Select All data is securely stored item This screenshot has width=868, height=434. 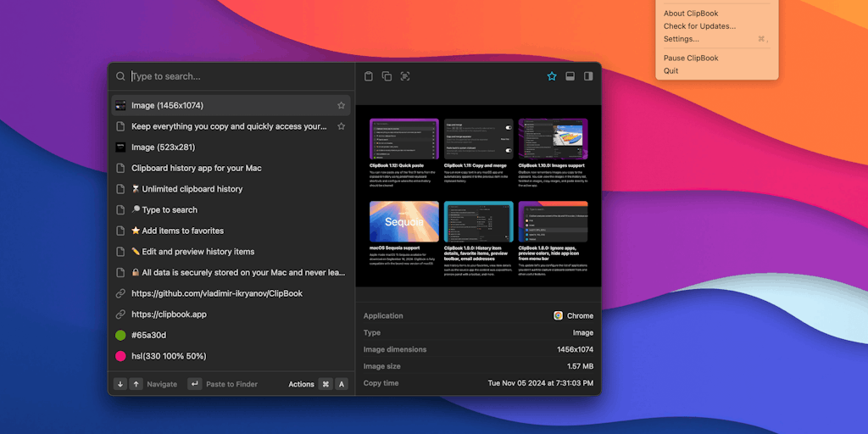tap(231, 272)
